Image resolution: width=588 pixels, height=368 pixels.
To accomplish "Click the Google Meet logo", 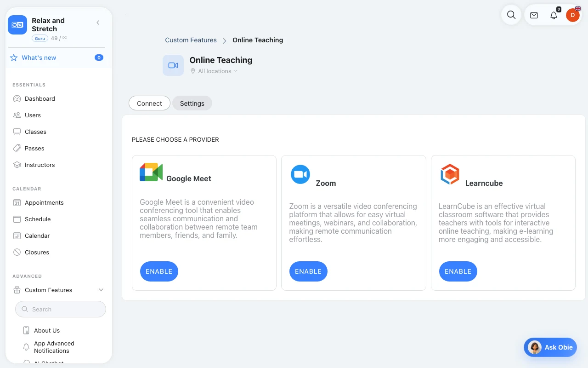I will coord(151,172).
